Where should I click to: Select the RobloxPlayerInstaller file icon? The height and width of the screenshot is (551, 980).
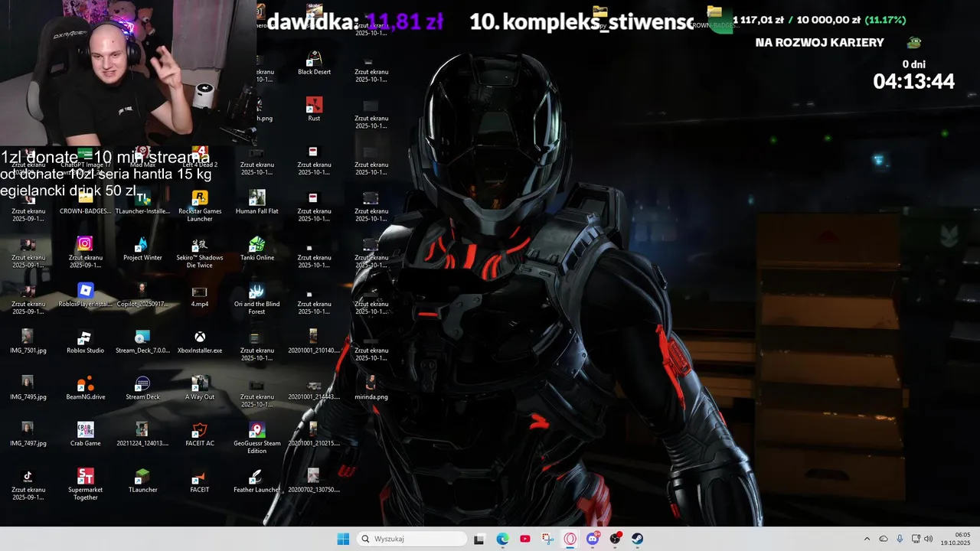86,296
